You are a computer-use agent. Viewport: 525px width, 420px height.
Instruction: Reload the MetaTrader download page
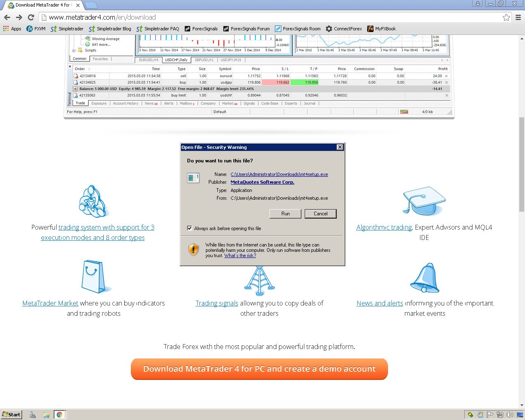pyautogui.click(x=31, y=17)
